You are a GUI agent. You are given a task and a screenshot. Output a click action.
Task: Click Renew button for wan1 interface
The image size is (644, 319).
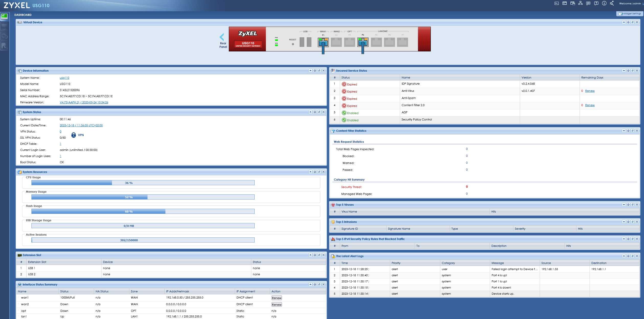[277, 298]
